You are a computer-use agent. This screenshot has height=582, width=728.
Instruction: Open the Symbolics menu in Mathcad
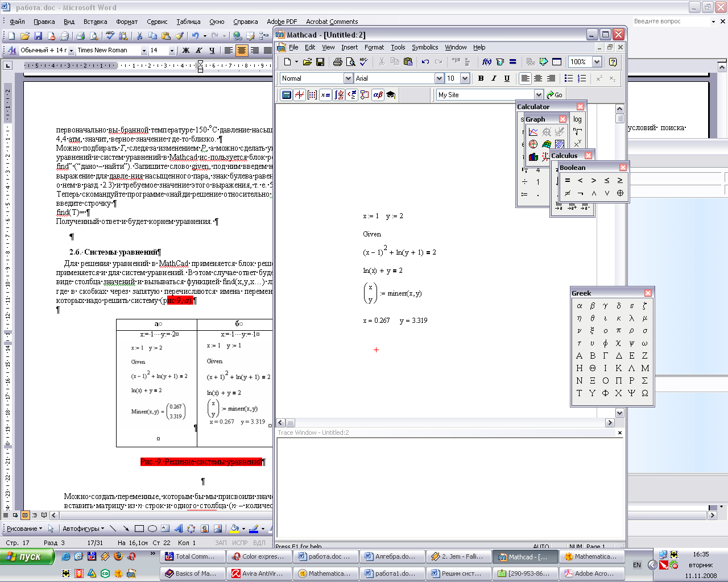pos(425,47)
